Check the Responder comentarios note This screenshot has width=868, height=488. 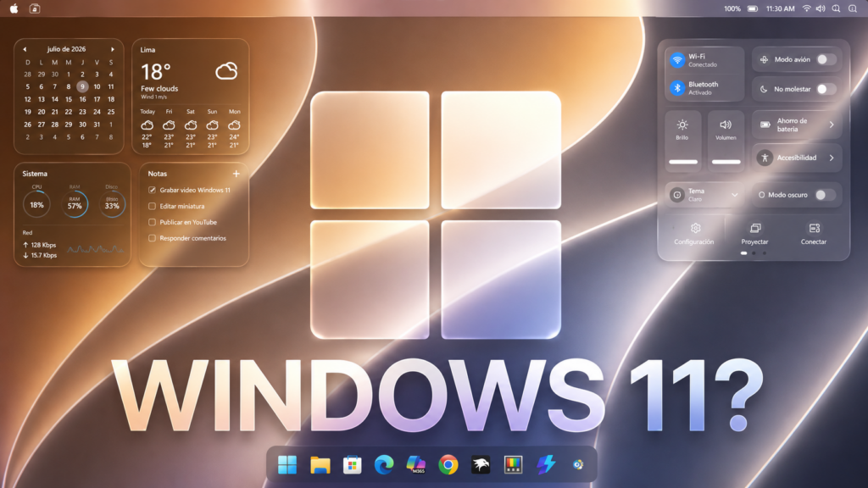coord(152,238)
